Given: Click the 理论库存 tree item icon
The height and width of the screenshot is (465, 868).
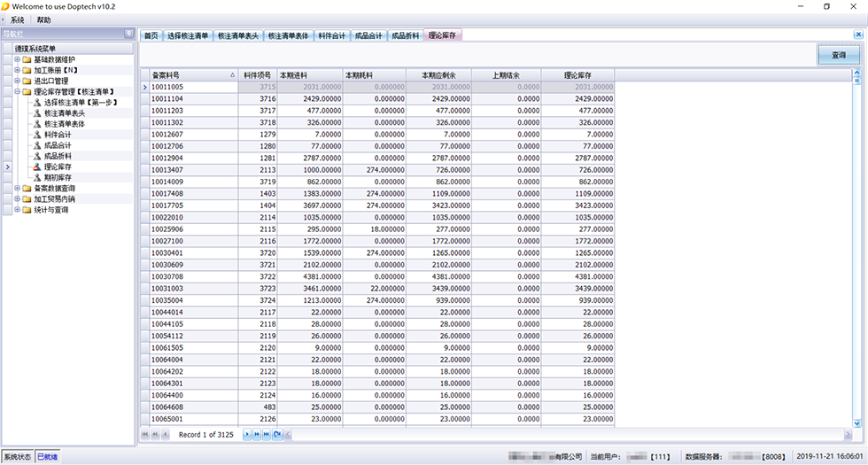Looking at the screenshot, I should click(x=37, y=167).
